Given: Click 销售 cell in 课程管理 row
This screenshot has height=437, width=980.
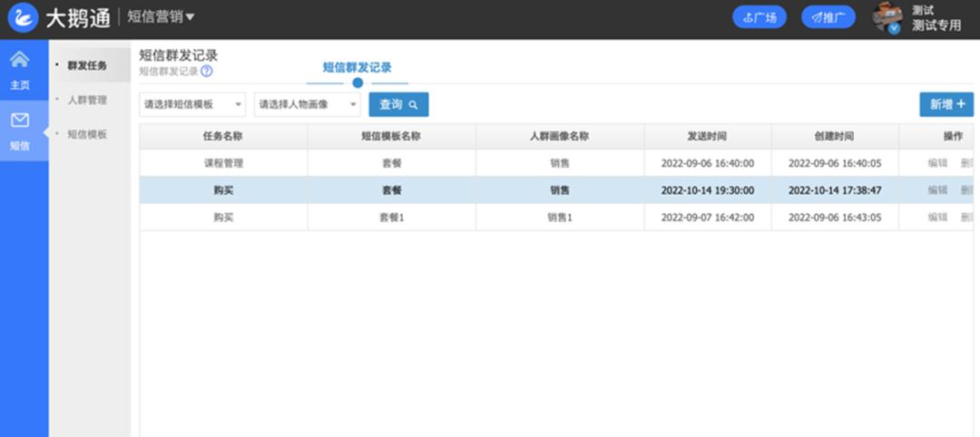Looking at the screenshot, I should [x=560, y=163].
